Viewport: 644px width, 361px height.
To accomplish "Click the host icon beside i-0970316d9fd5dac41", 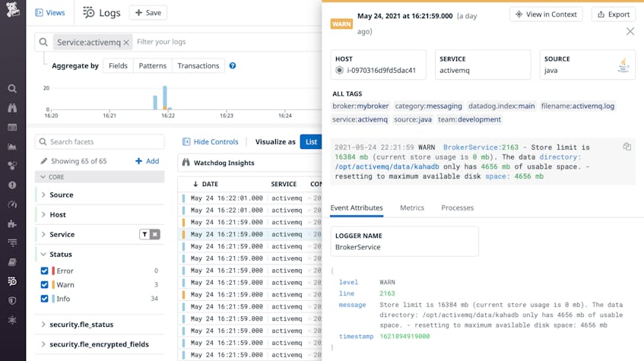I will (339, 70).
